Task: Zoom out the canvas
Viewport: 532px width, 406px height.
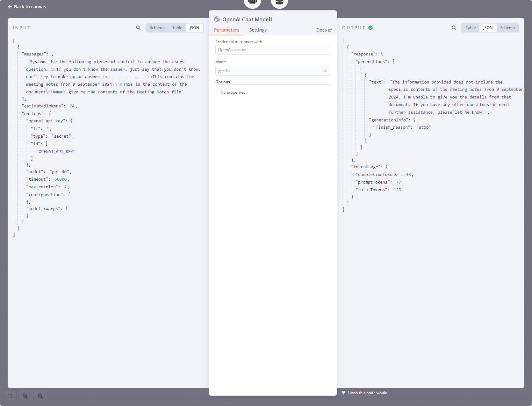Action: [x=40, y=396]
